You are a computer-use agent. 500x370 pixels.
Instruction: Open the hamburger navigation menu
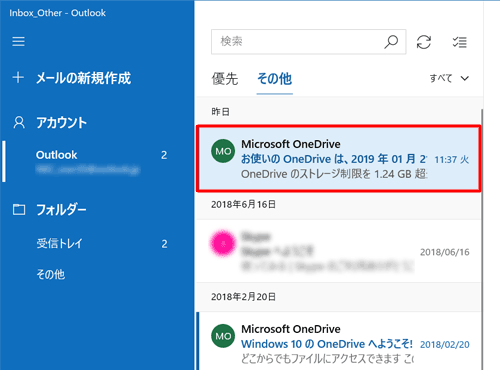tap(18, 42)
